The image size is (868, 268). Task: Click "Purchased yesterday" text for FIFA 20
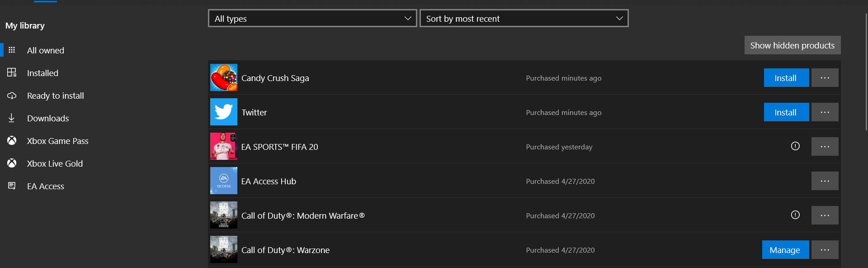[559, 147]
